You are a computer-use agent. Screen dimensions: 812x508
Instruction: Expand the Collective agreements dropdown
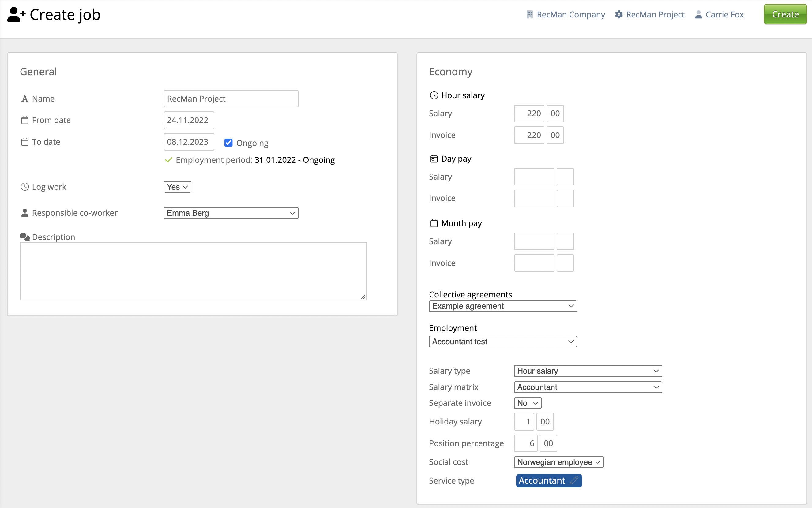tap(502, 306)
